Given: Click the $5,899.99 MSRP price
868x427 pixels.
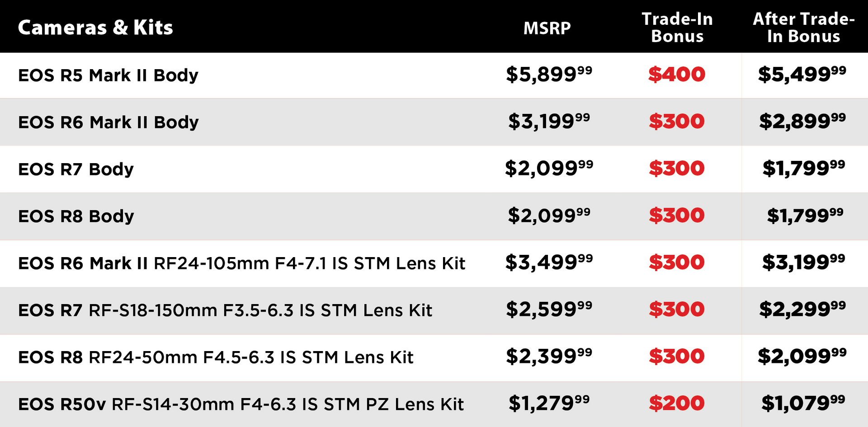Looking at the screenshot, I should coord(549,74).
